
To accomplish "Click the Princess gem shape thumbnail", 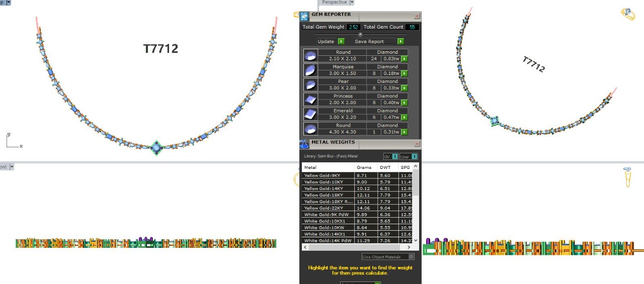I will pos(310,99).
